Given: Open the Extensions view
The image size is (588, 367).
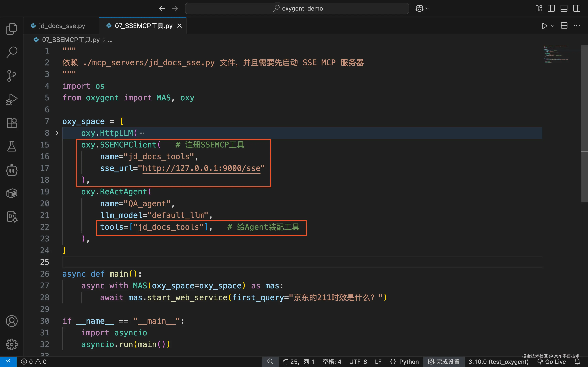Looking at the screenshot, I should pyautogui.click(x=11, y=123).
